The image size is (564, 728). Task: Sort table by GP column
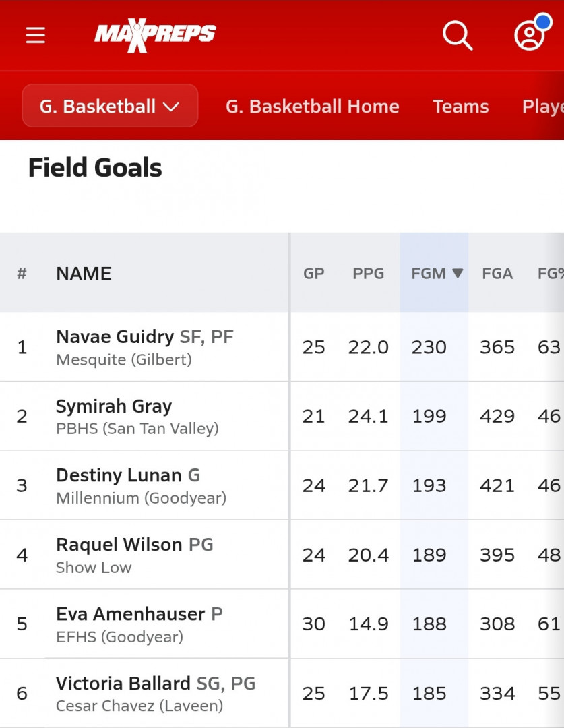coord(314,274)
